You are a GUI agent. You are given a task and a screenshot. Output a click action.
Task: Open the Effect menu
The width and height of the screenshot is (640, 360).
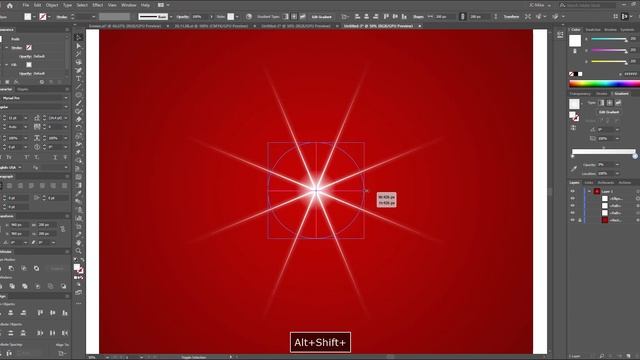(x=98, y=5)
